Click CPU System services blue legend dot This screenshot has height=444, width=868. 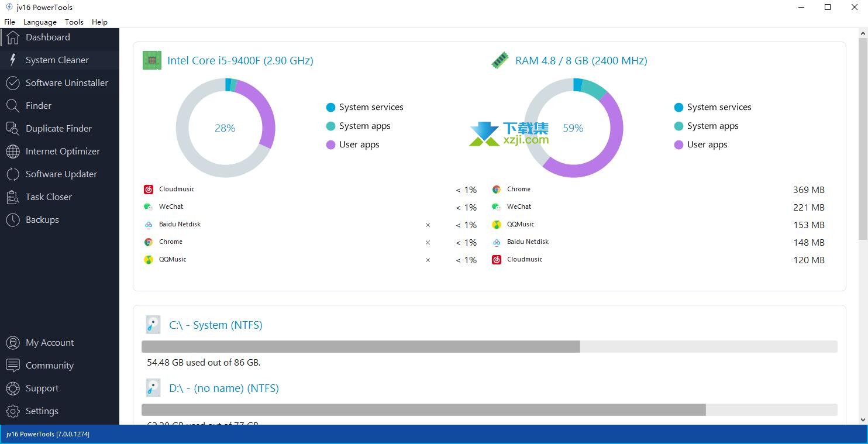tap(330, 107)
